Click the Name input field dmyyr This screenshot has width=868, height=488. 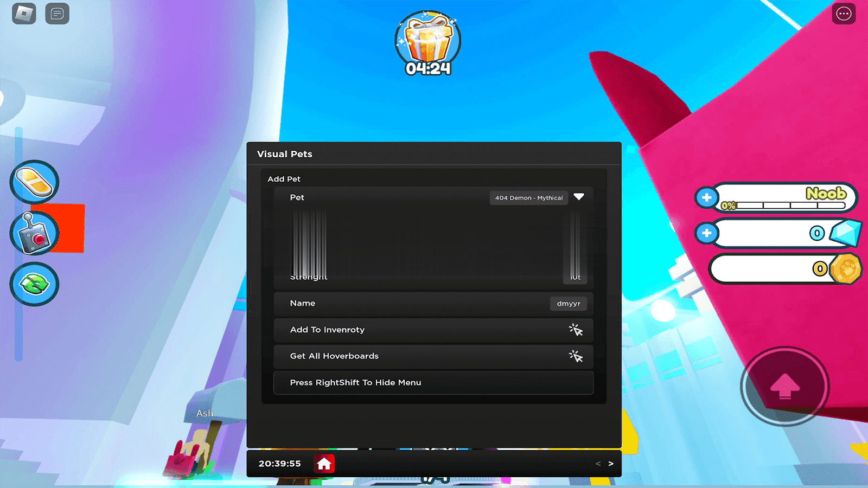pyautogui.click(x=568, y=304)
